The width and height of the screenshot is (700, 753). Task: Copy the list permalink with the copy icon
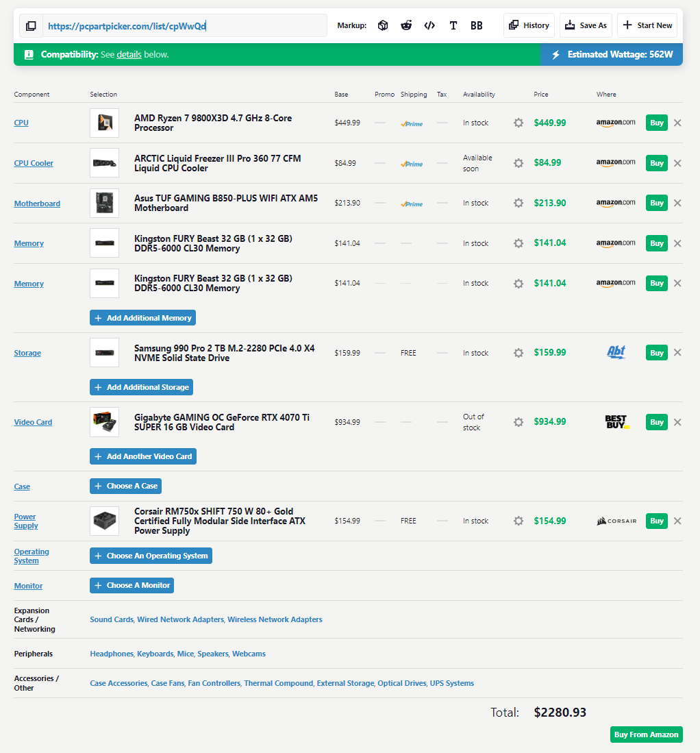[31, 26]
